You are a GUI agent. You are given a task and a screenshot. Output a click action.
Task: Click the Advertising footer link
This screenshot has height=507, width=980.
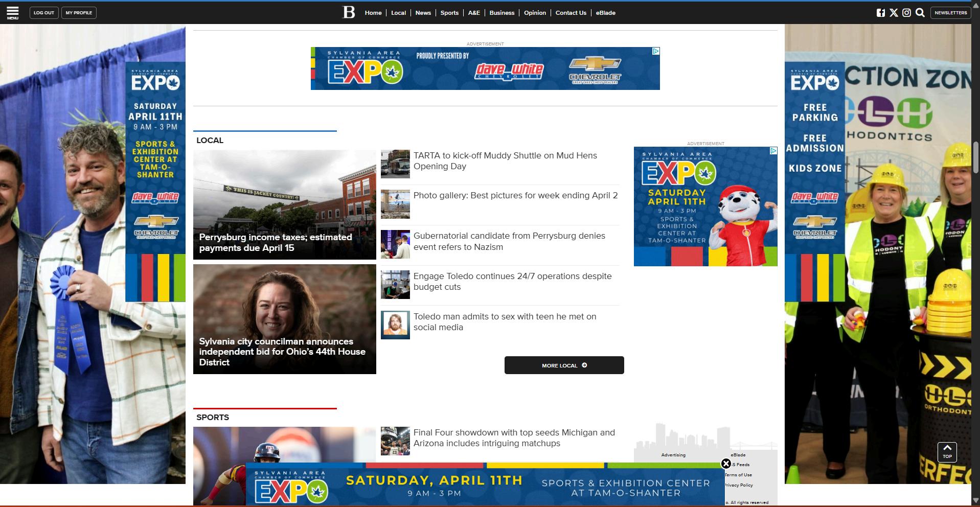673,455
